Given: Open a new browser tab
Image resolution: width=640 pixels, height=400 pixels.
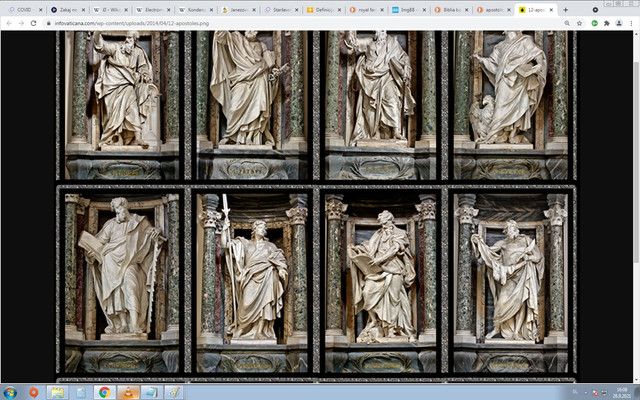Looking at the screenshot, I should 565,9.
